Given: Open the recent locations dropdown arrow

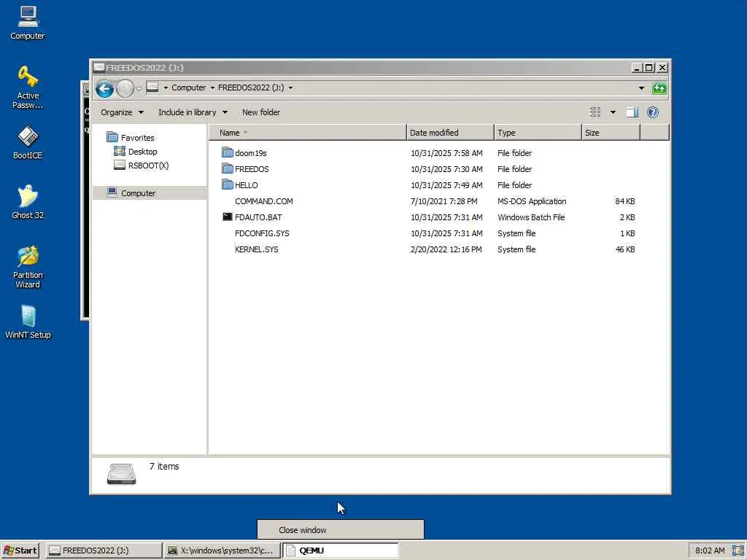Looking at the screenshot, I should [139, 88].
